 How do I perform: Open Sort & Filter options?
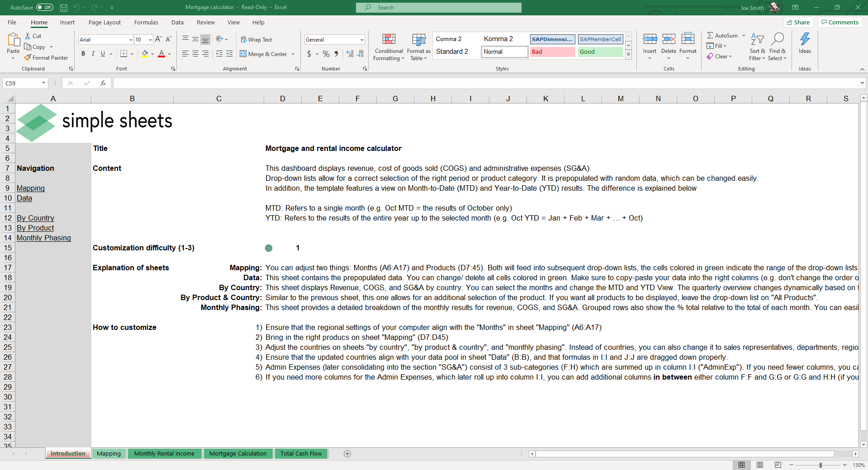click(757, 47)
